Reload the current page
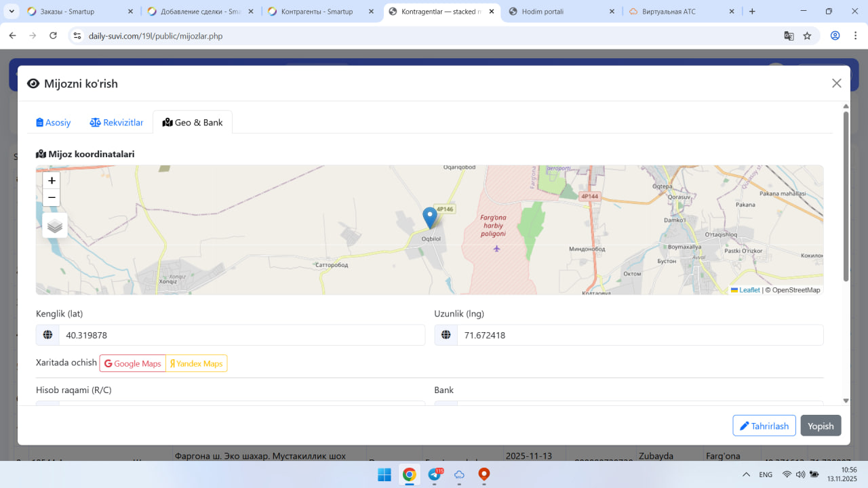The height and width of the screenshot is (488, 868). [54, 36]
